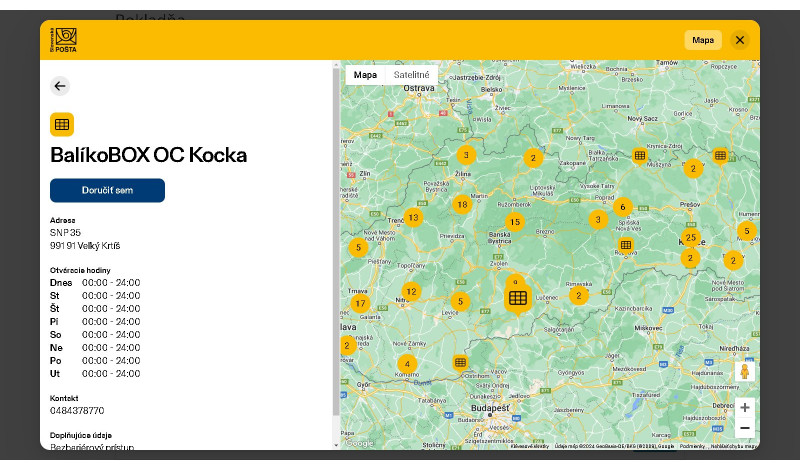
Task: Click the Ne opening hours row
Action: pyautogui.click(x=95, y=348)
